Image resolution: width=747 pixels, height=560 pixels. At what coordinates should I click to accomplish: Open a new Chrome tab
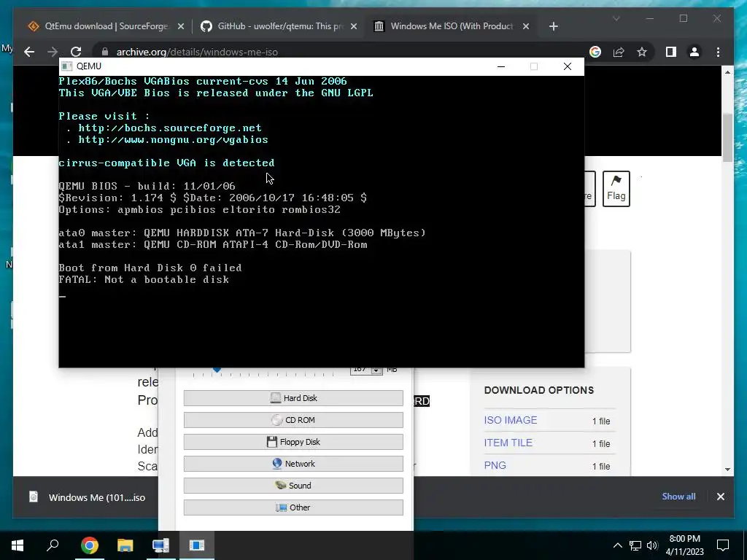click(x=553, y=27)
